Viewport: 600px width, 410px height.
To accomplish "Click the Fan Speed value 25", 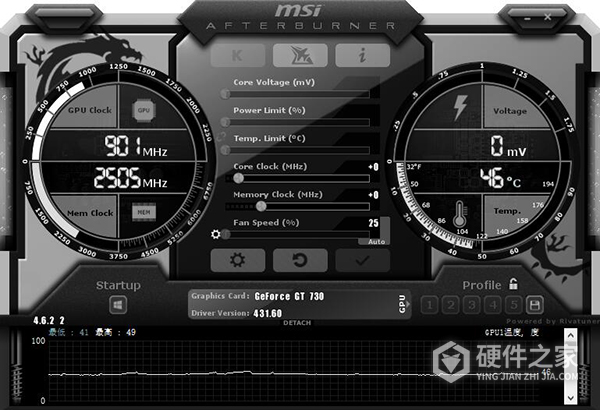I will [x=373, y=223].
